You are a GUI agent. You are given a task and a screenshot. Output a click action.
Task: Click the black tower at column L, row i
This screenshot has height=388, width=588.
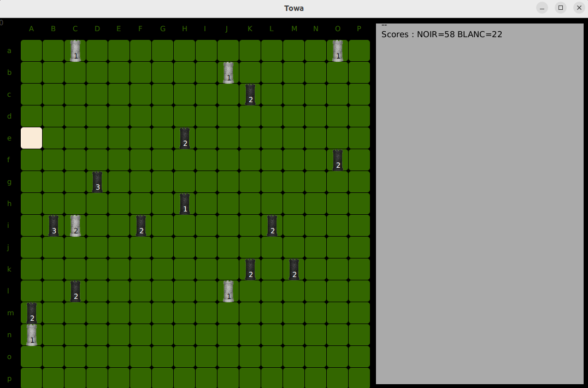point(272,226)
